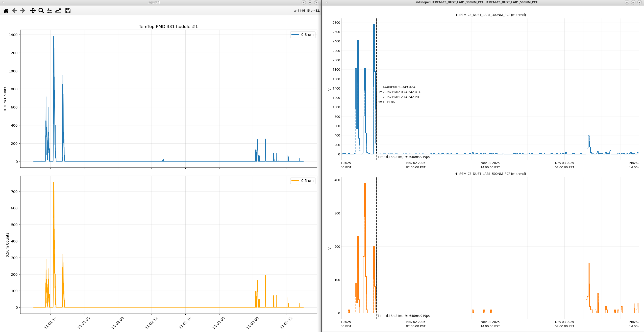644x332 pixels.
Task: Minimize the ndscope window with the down chevron
Action: click(627, 2)
